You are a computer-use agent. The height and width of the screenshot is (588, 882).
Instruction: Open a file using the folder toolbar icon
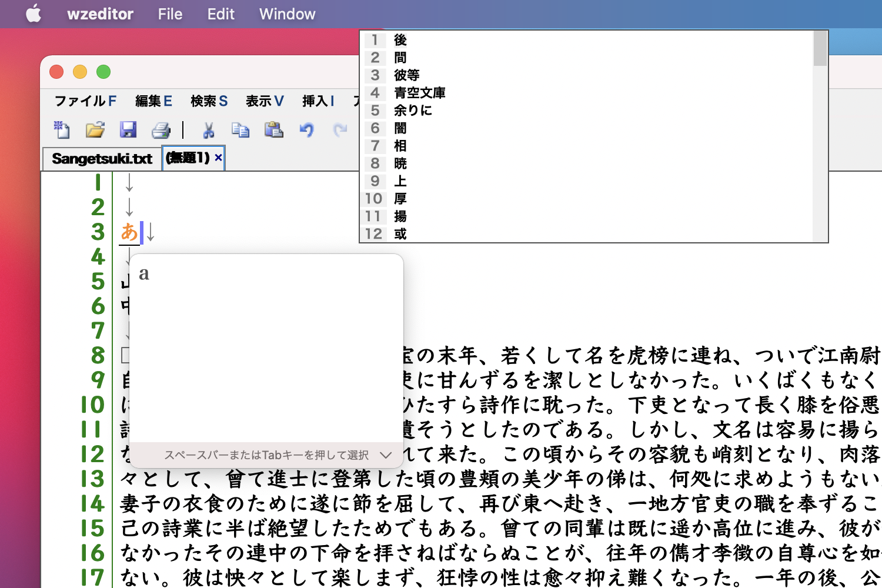pos(95,130)
